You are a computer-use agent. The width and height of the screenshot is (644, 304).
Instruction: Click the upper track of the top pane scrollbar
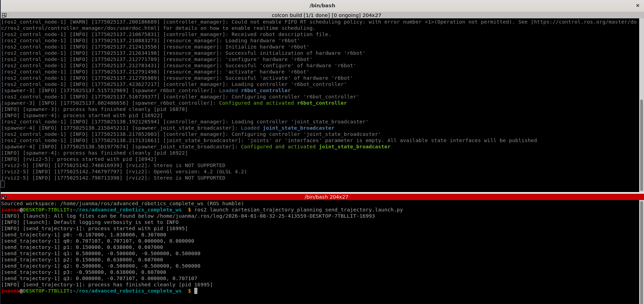641,59
